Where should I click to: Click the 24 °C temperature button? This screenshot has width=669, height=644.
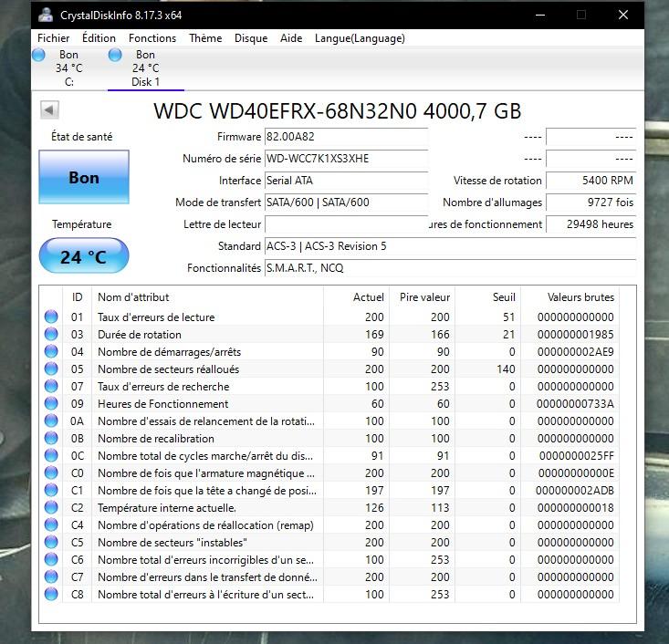pyautogui.click(x=84, y=256)
